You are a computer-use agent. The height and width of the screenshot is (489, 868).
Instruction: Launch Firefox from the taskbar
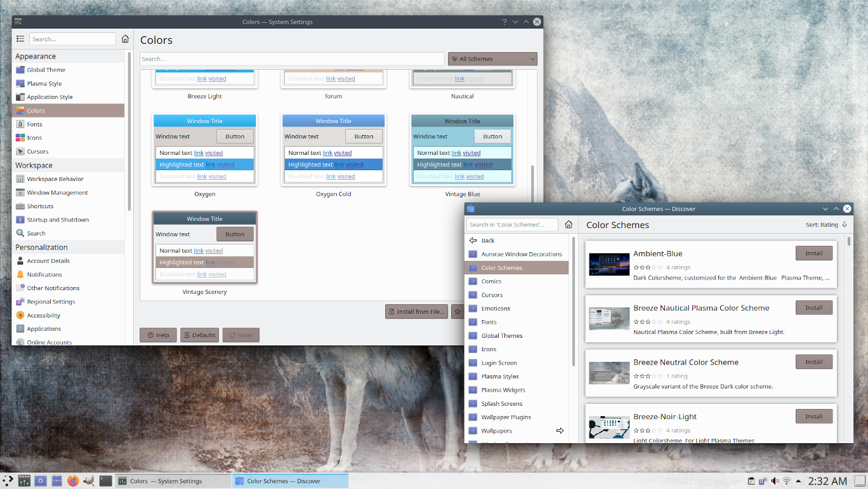tap(73, 481)
